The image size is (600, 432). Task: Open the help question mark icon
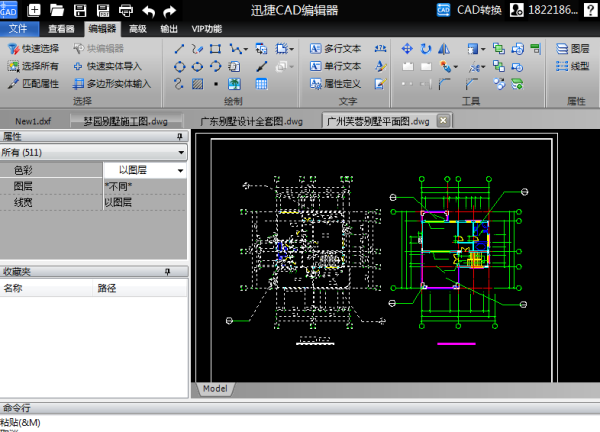(590, 10)
